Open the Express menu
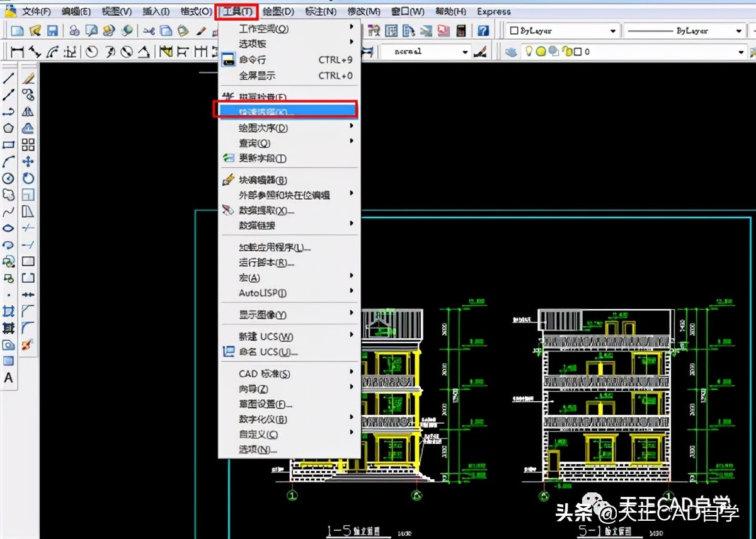This screenshot has width=756, height=539. (x=494, y=11)
